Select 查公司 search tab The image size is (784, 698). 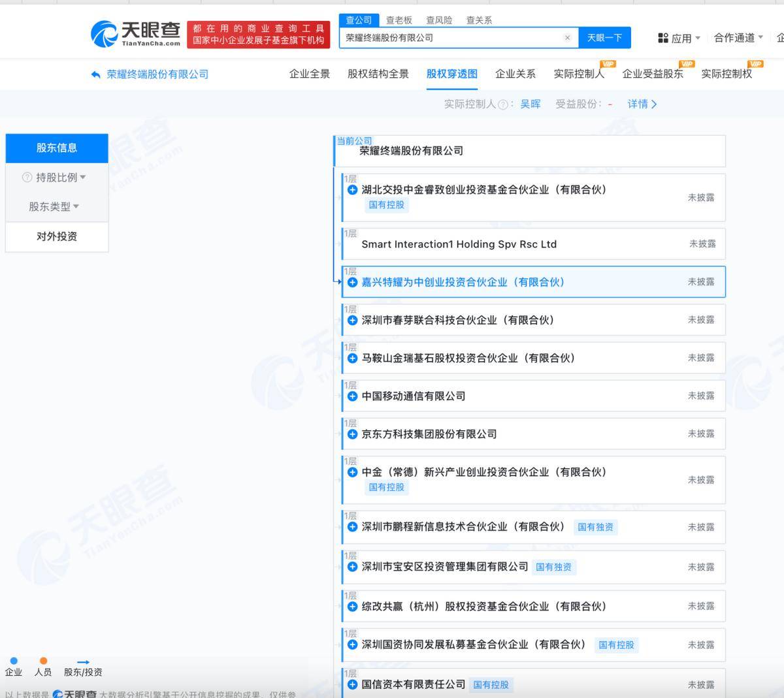[359, 20]
